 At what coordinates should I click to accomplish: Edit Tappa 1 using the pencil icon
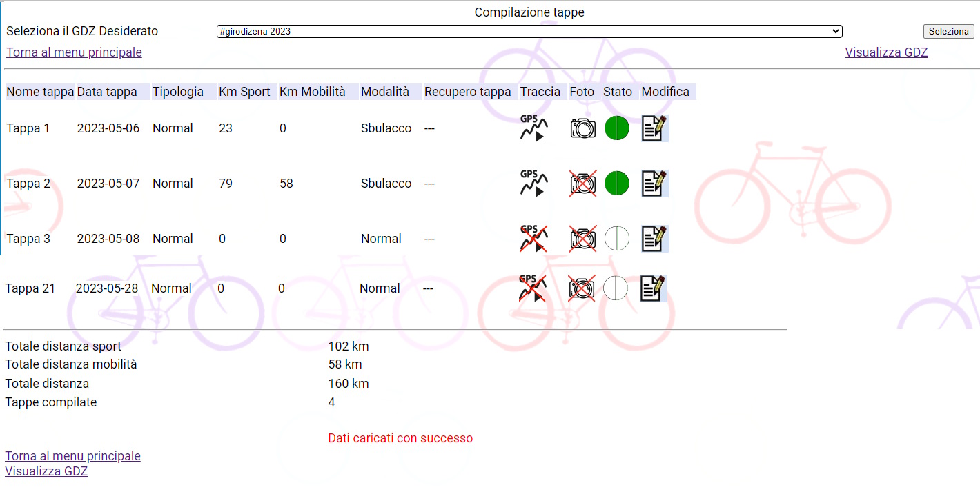[x=654, y=128]
